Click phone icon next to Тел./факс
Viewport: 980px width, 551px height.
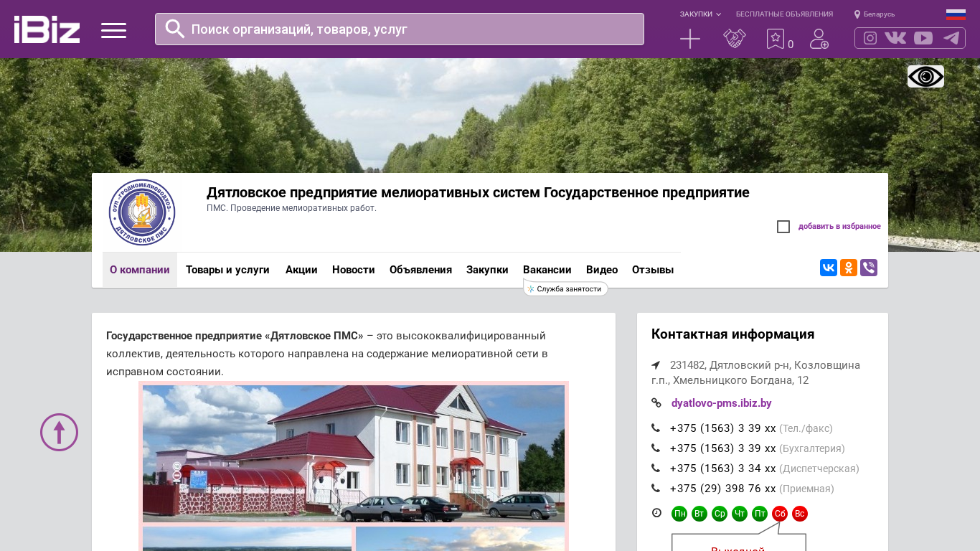656,428
